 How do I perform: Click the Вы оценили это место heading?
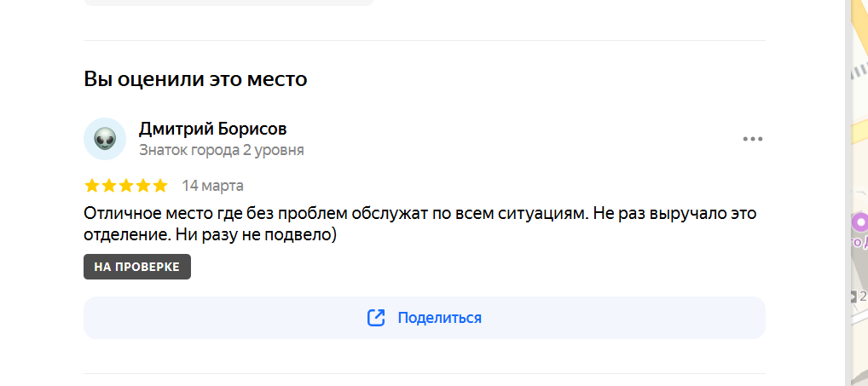click(195, 79)
